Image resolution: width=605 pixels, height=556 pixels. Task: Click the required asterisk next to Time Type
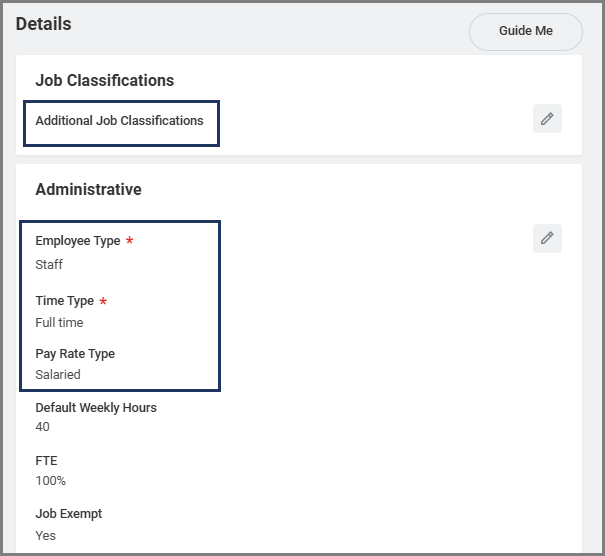tap(103, 302)
